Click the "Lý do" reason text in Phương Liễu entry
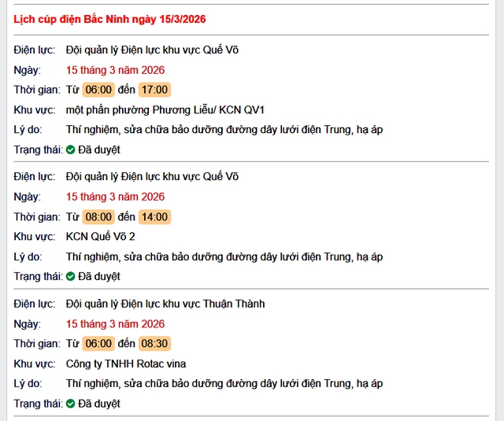The height and width of the screenshot is (421, 504). 224,130
